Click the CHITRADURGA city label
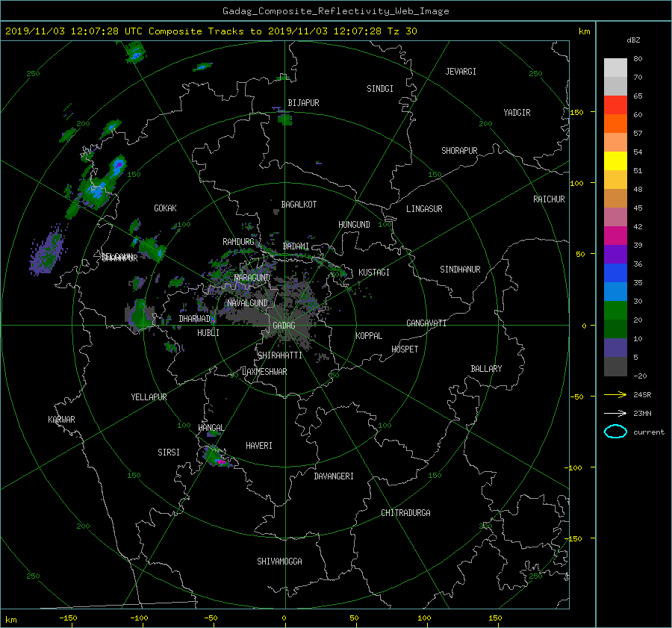Image resolution: width=672 pixels, height=628 pixels. (x=405, y=513)
